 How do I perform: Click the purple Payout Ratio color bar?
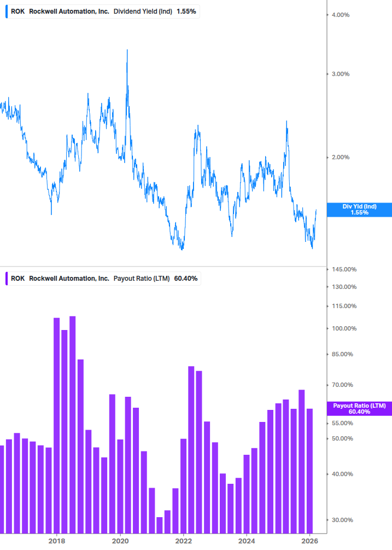click(7, 279)
